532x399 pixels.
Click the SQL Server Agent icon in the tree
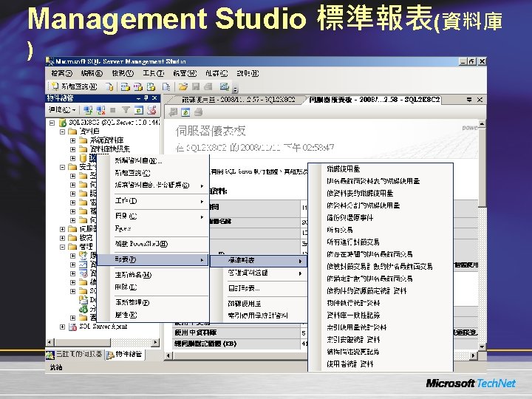[x=72, y=327]
